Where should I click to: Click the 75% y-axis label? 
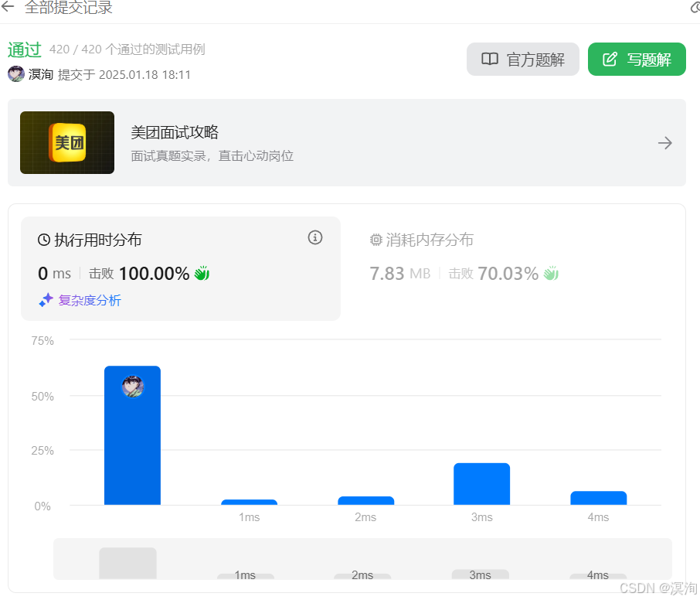pos(42,341)
